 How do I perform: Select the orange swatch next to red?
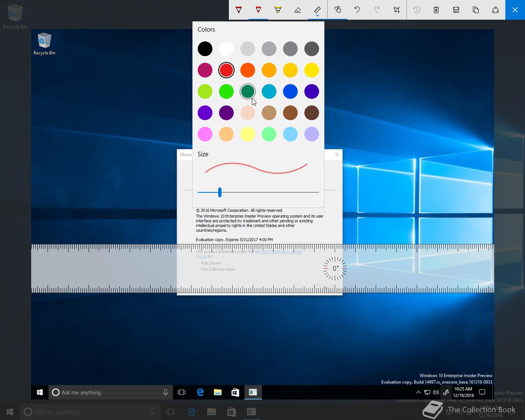pos(248,70)
